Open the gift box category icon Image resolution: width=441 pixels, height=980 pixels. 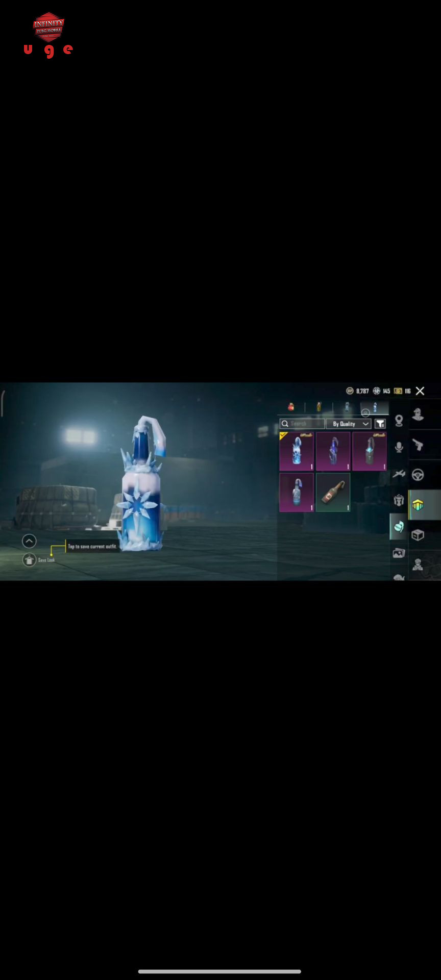(x=399, y=500)
